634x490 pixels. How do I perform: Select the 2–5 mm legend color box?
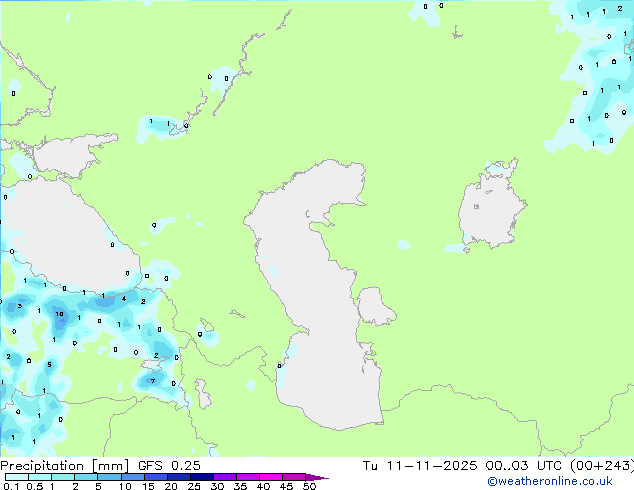point(86,477)
